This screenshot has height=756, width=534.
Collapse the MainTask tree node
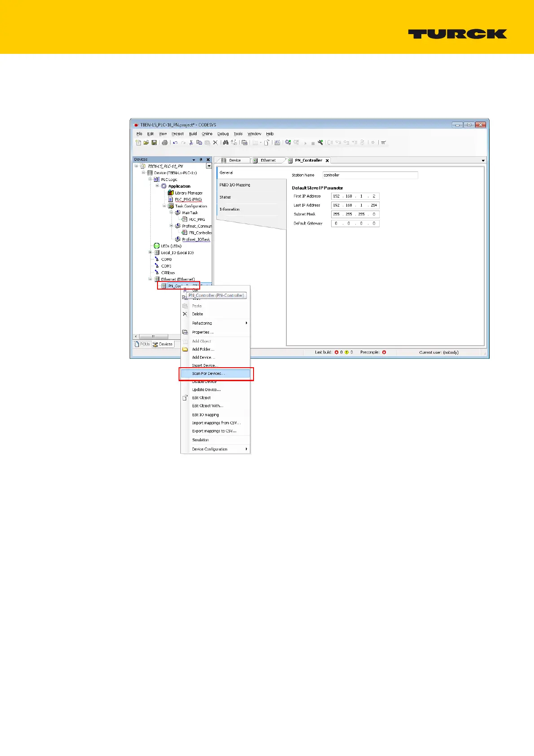(x=171, y=213)
